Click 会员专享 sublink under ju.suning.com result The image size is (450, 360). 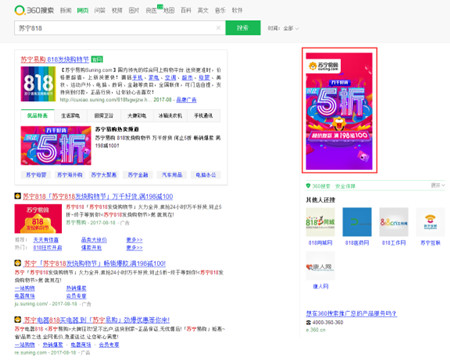pos(76,296)
